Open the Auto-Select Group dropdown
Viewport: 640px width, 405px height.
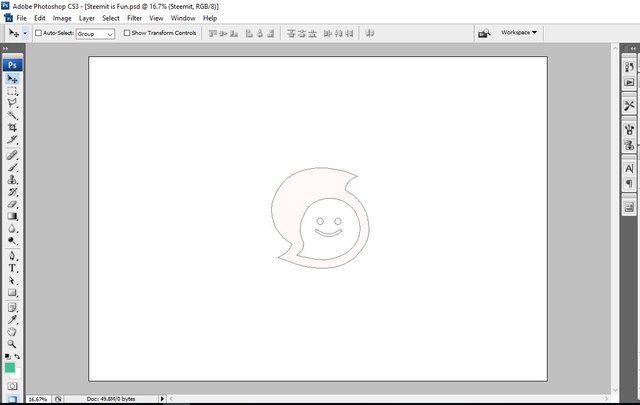point(95,34)
